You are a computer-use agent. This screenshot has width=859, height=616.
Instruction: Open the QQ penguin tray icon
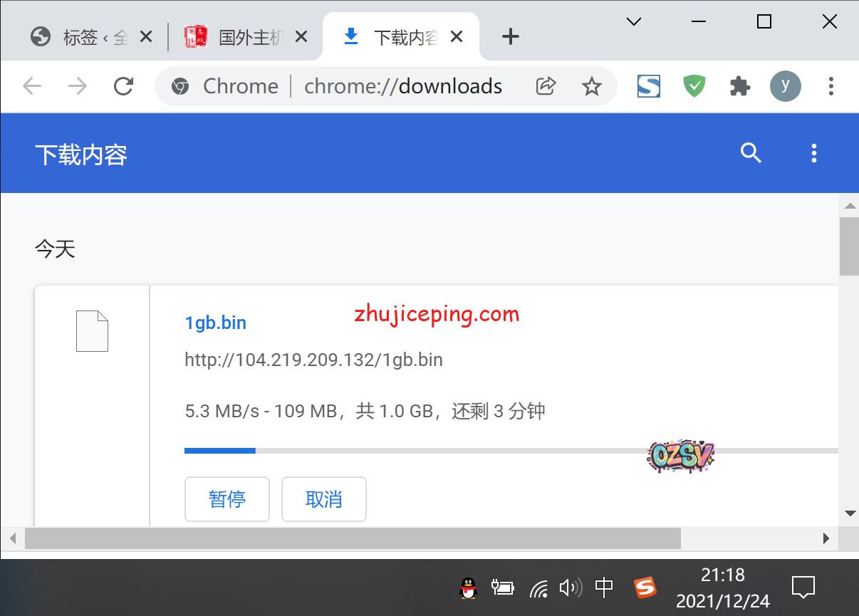tap(468, 588)
